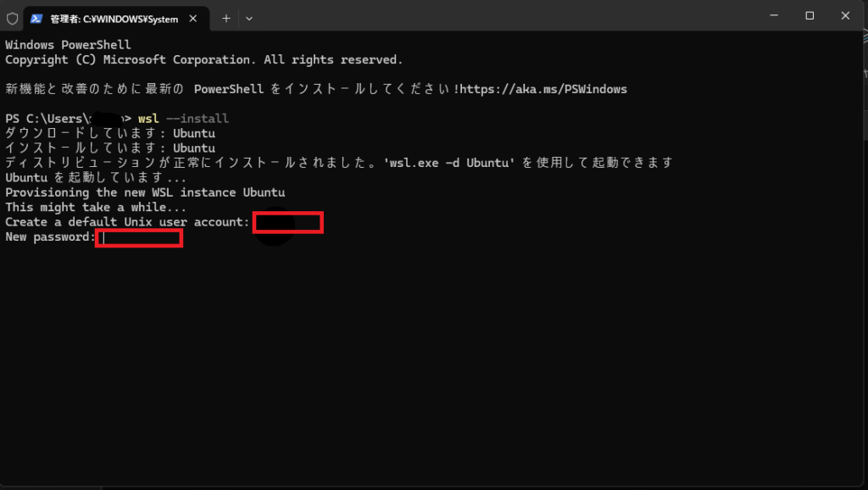Click 'Provisioning the new WSL instance Ubuntu' line
868x490 pixels.
click(145, 192)
